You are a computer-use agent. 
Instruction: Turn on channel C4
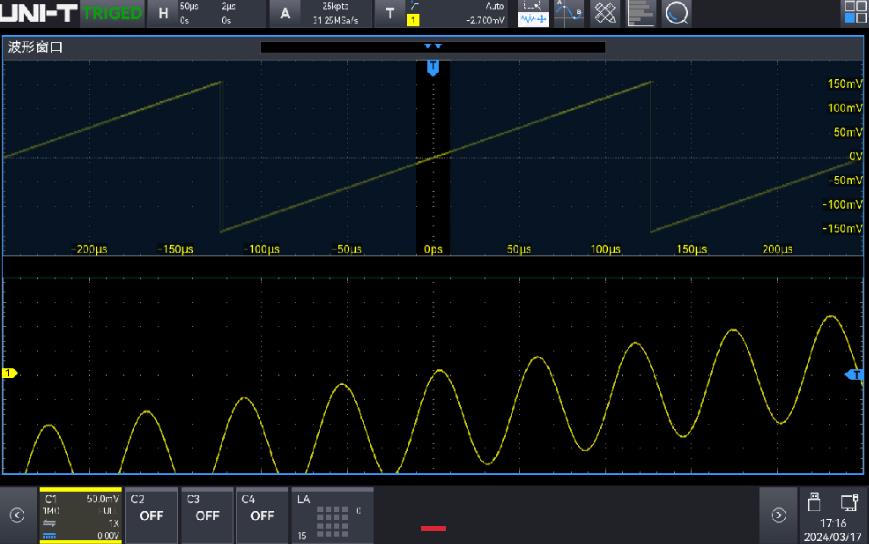262,515
